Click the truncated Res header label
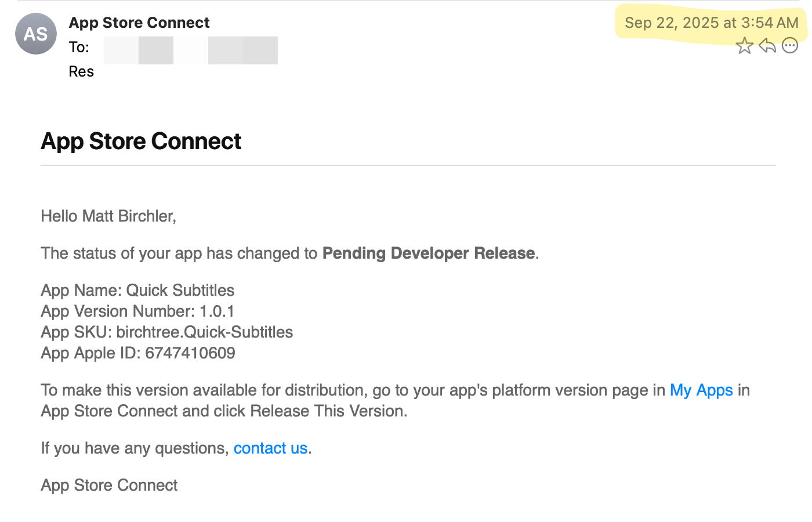Viewport: 812px width, 522px height. (x=81, y=71)
